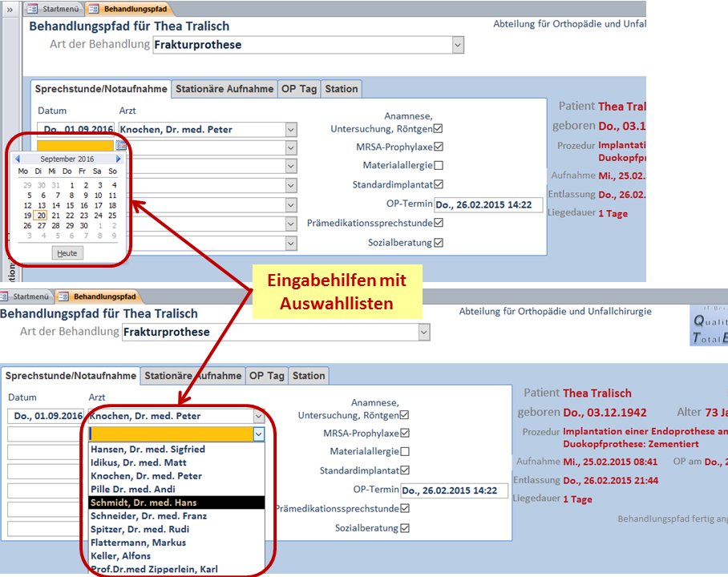728x577 pixels.
Task: Click the OP-Termin field in lower form
Action: 454,490
